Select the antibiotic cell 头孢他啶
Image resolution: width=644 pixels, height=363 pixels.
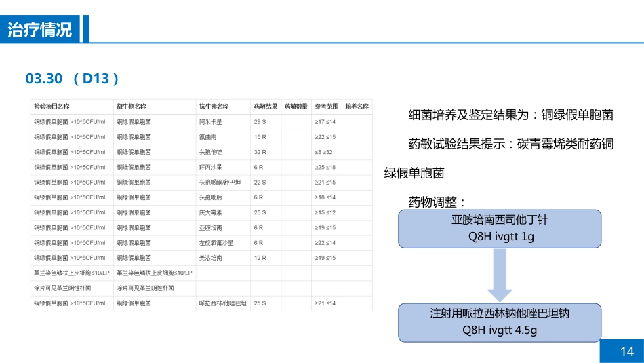[x=211, y=152]
